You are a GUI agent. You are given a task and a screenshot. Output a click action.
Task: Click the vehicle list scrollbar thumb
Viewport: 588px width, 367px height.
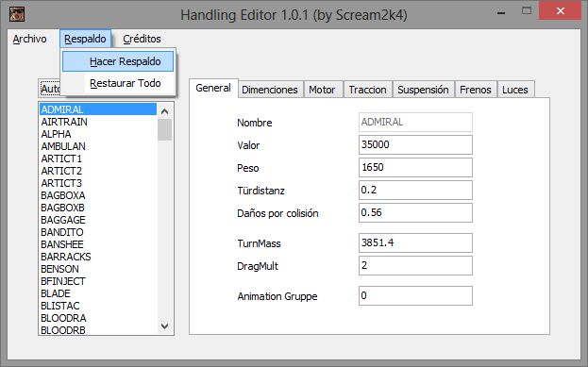click(x=164, y=129)
